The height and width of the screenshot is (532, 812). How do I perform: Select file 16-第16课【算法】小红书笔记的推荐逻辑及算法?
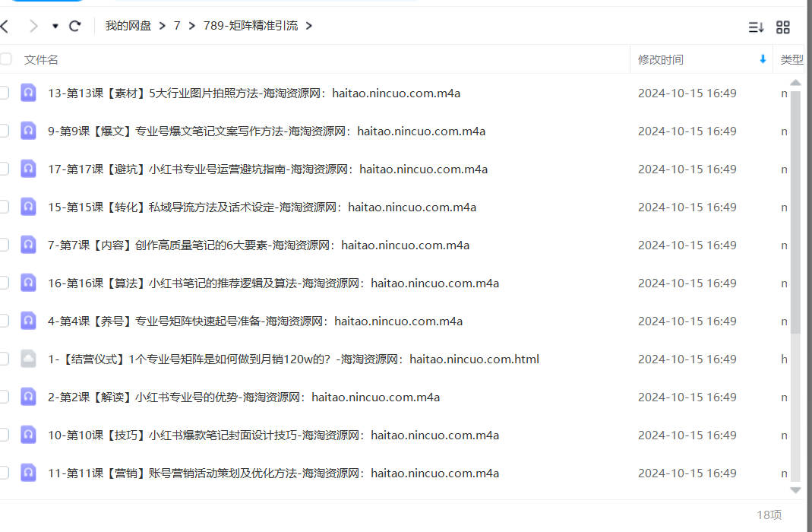pyautogui.click(x=273, y=283)
